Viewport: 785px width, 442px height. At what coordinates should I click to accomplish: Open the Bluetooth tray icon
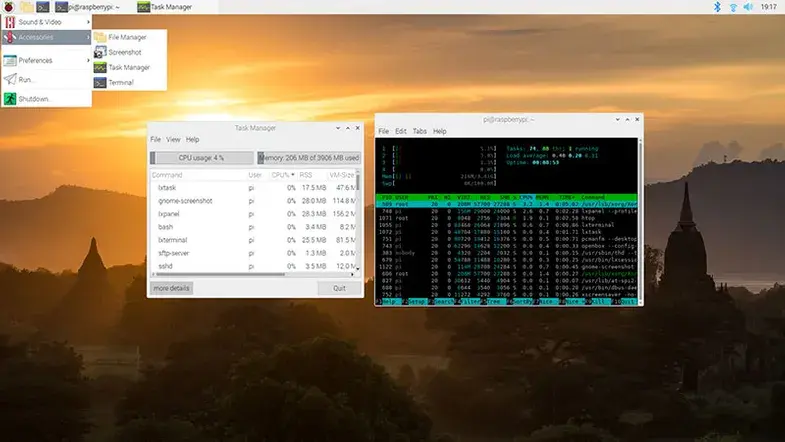717,7
